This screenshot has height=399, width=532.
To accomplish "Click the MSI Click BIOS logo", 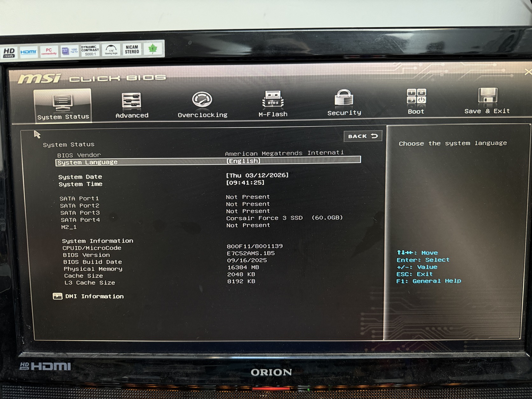I will click(92, 78).
